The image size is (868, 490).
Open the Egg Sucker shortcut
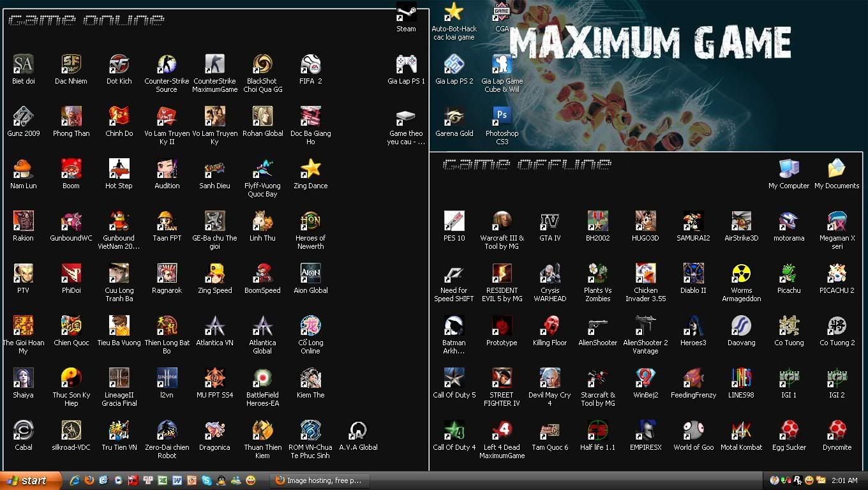pyautogui.click(x=789, y=431)
